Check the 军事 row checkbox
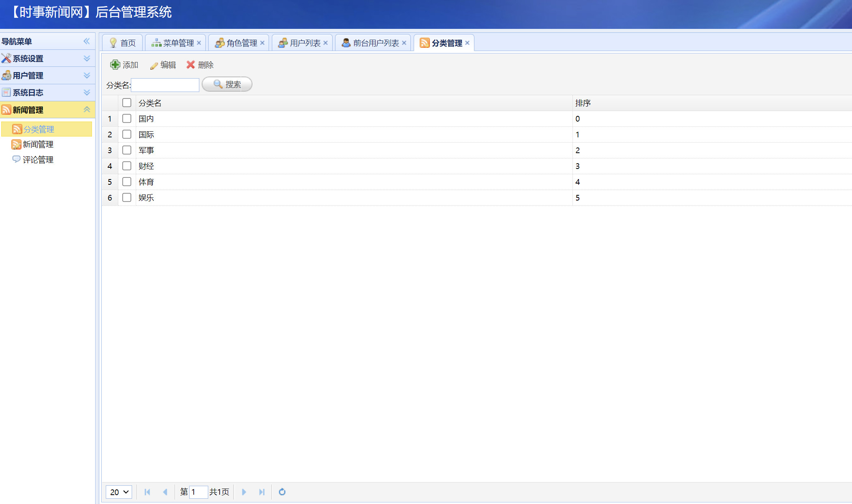The width and height of the screenshot is (852, 504). (127, 150)
